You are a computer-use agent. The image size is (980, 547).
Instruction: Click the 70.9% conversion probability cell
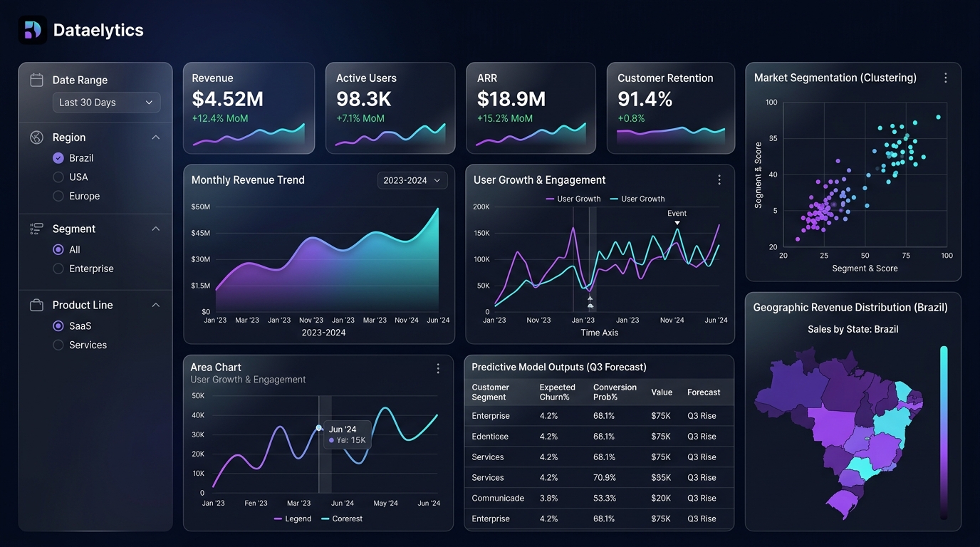click(605, 478)
